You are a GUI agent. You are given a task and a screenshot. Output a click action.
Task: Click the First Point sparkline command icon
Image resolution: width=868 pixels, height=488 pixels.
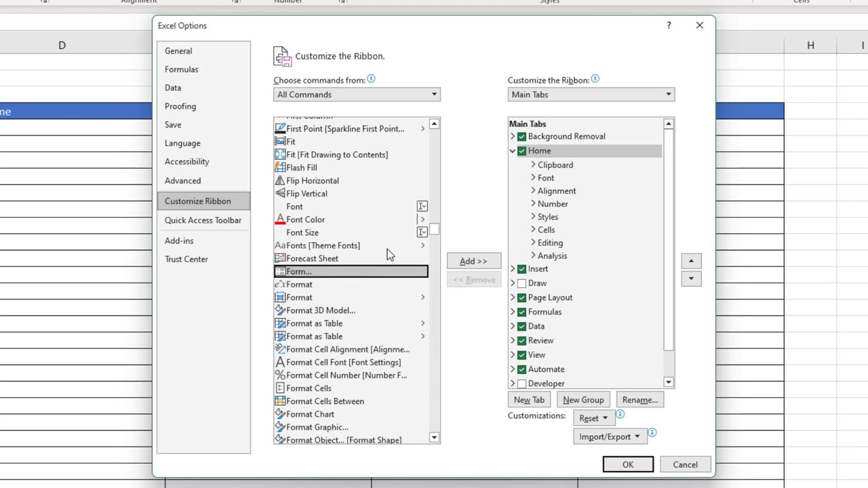coord(280,129)
